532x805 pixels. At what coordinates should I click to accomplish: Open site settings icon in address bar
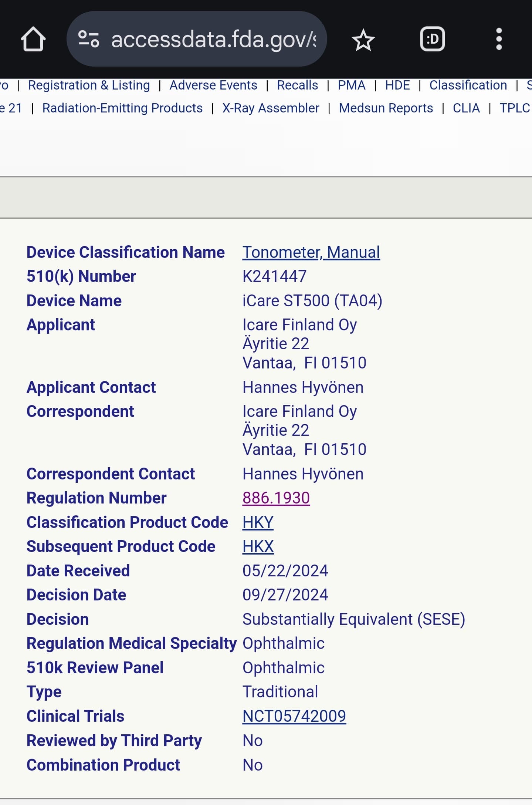click(89, 39)
